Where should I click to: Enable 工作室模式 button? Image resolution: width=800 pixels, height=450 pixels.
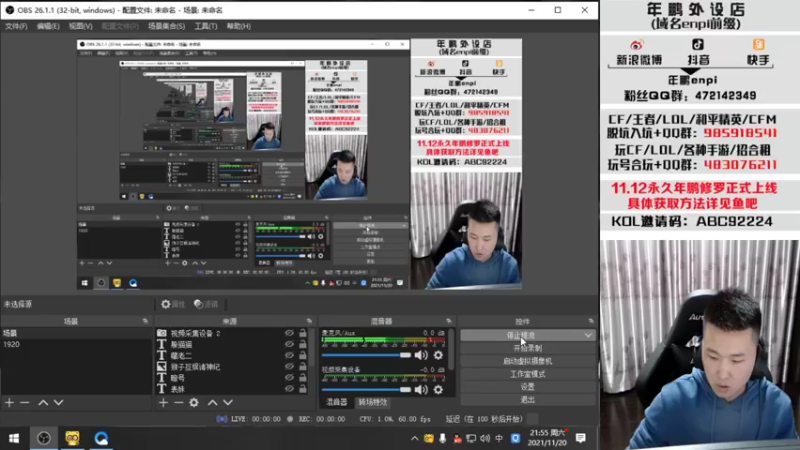[528, 374]
